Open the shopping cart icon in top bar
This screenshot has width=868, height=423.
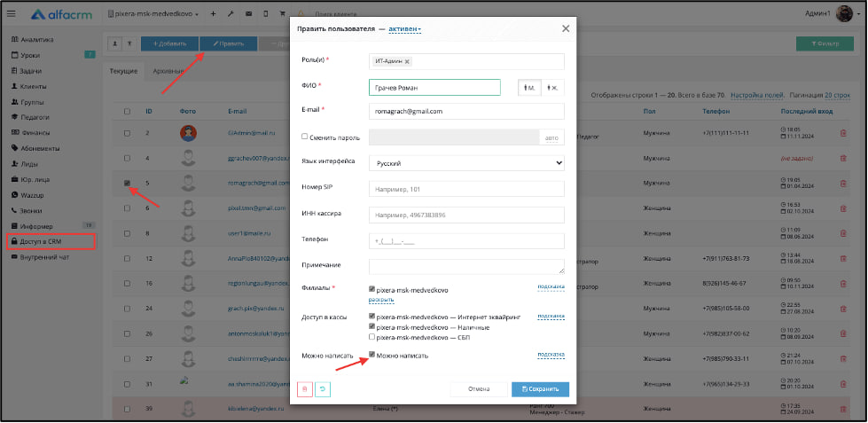click(283, 14)
